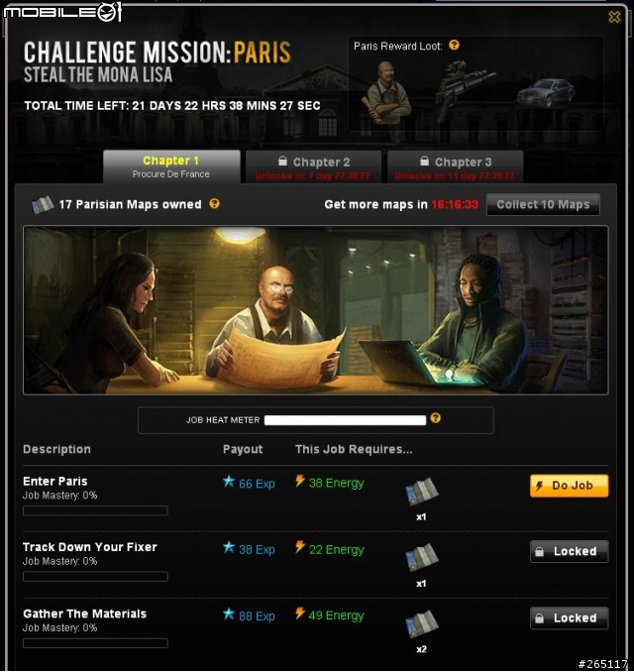Click Locked button for Track Down Your Fixer
Screen dimensions: 634x672
570,551
